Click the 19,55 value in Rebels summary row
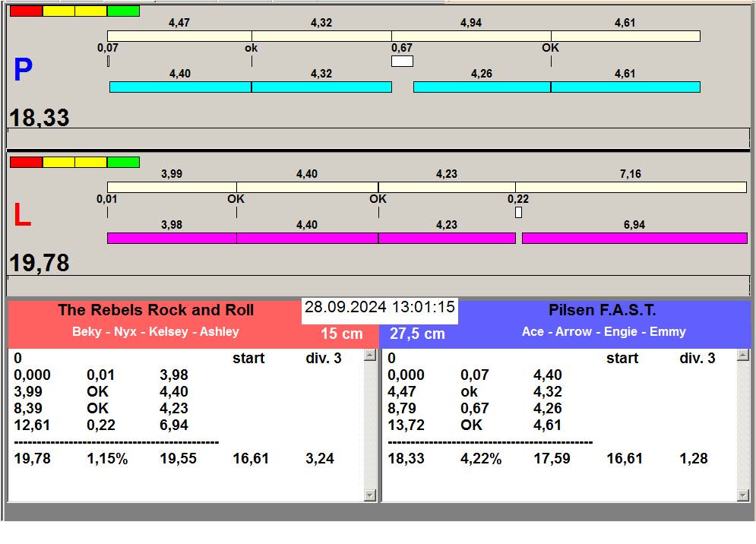The width and height of the screenshot is (756, 544). point(179,458)
